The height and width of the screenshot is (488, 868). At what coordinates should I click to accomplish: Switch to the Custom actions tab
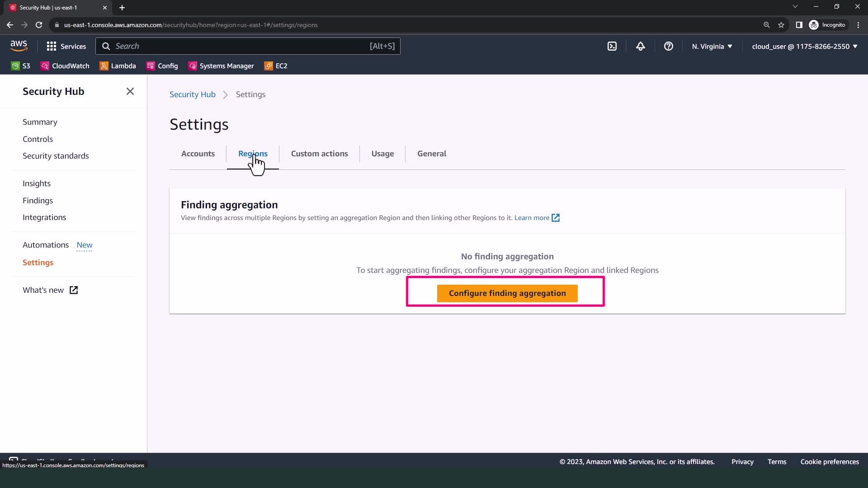319,154
